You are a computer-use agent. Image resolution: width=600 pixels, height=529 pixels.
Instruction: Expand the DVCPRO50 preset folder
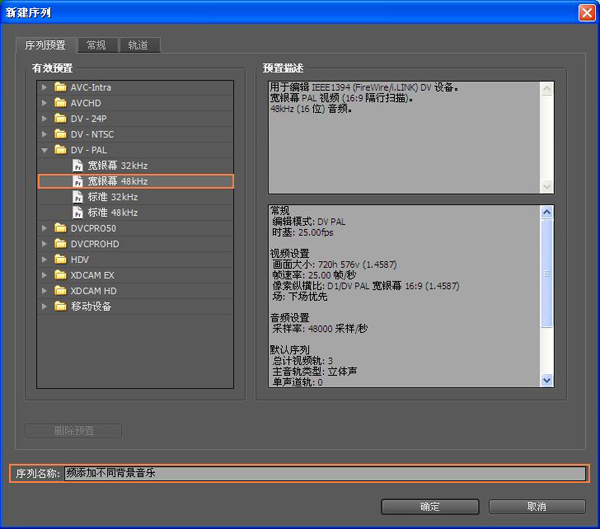click(44, 228)
